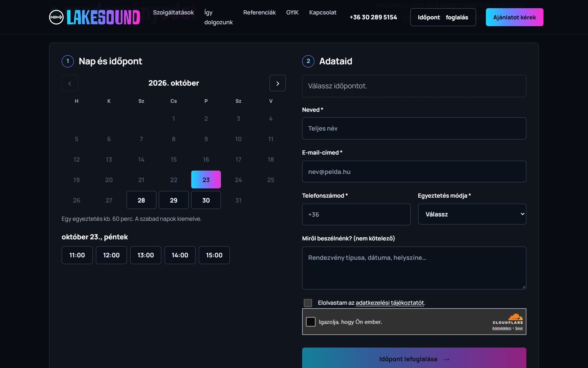
Task: Choose the 14:00 time slot
Action: coord(180,255)
